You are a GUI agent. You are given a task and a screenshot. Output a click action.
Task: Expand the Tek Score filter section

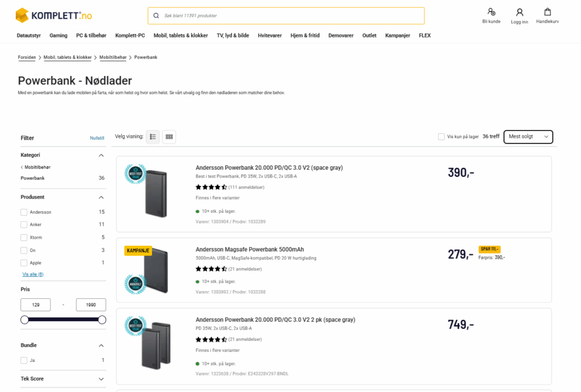point(101,379)
